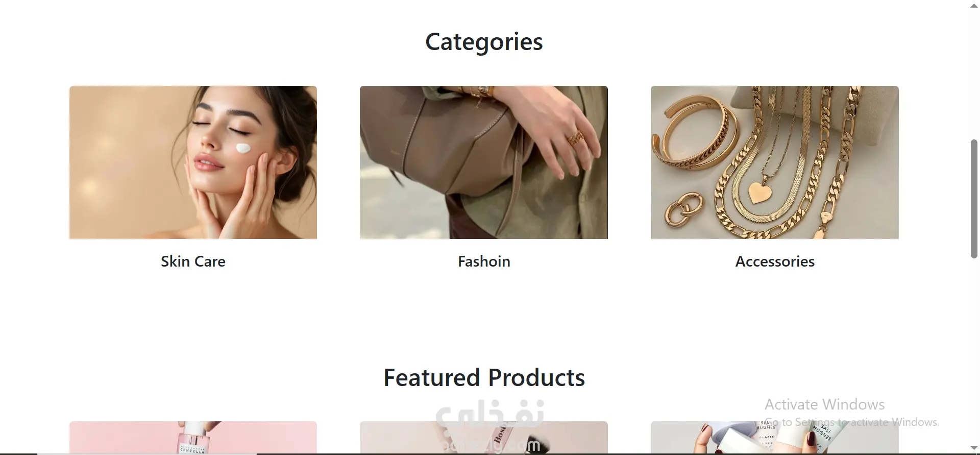Open the Fashoin handbag category image
The image size is (980, 455).
coord(484,162)
